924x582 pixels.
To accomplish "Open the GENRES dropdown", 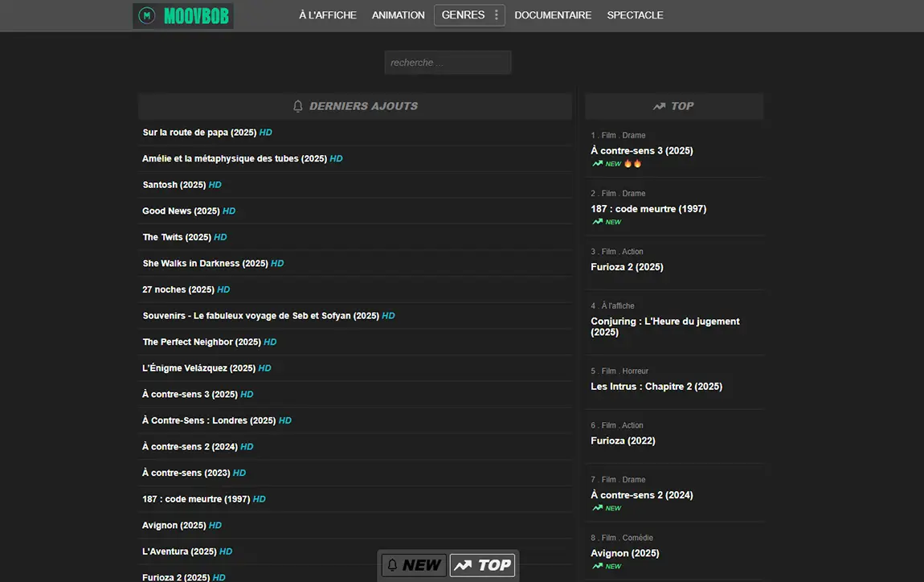I will point(463,14).
